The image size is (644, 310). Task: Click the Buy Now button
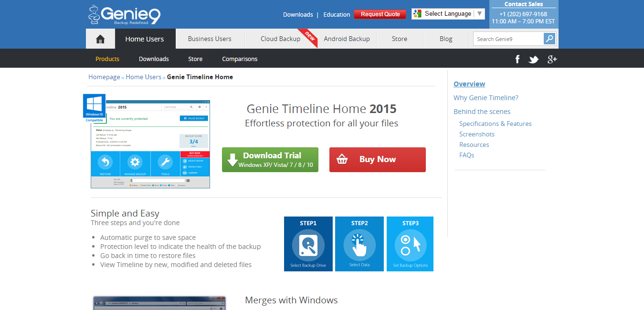click(x=378, y=160)
